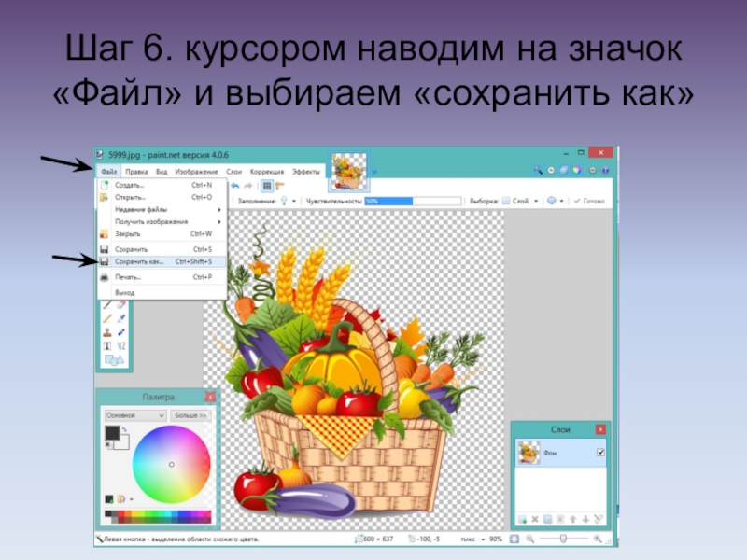Click the Готово button

[589, 201]
